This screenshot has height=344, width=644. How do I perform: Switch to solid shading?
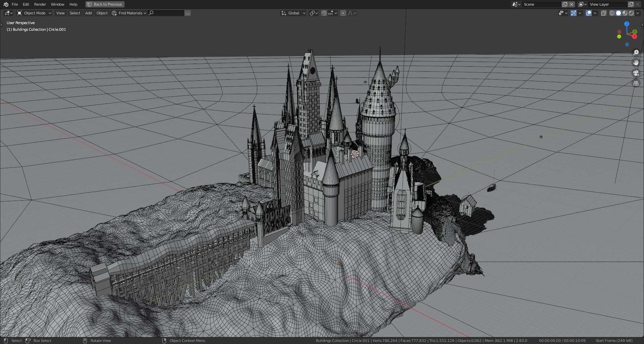619,13
